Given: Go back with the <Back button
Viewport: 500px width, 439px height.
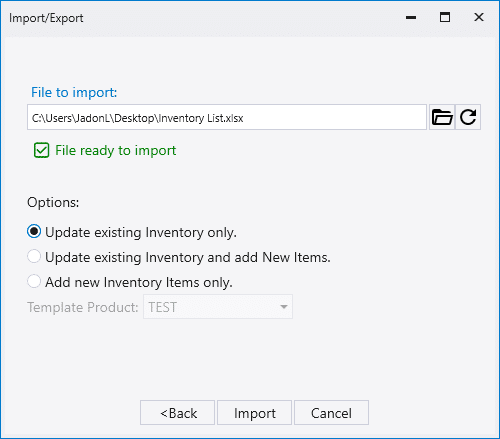Looking at the screenshot, I should pyautogui.click(x=177, y=413).
